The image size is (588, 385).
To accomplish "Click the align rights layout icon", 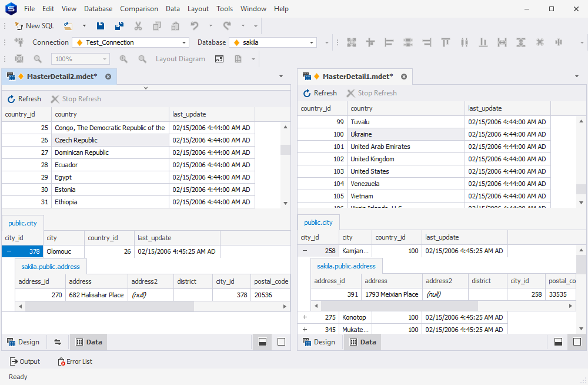I will tap(427, 42).
